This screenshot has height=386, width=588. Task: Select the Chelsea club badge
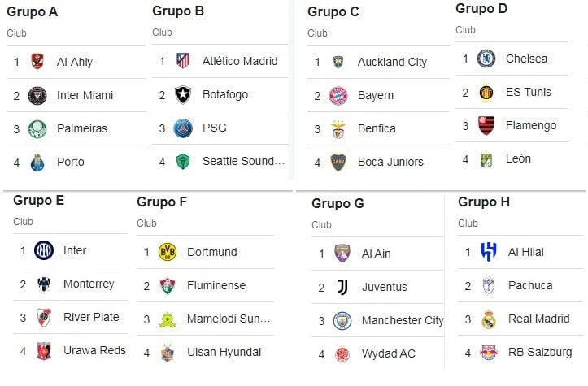point(486,59)
